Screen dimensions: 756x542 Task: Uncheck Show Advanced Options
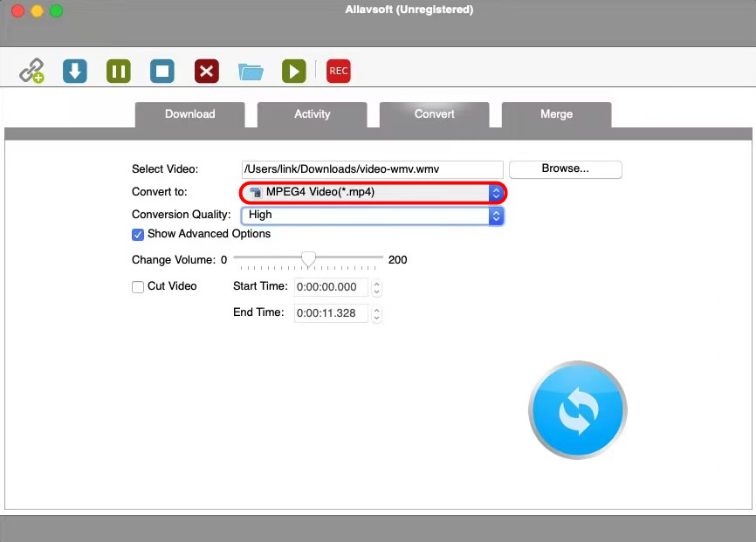coord(138,234)
